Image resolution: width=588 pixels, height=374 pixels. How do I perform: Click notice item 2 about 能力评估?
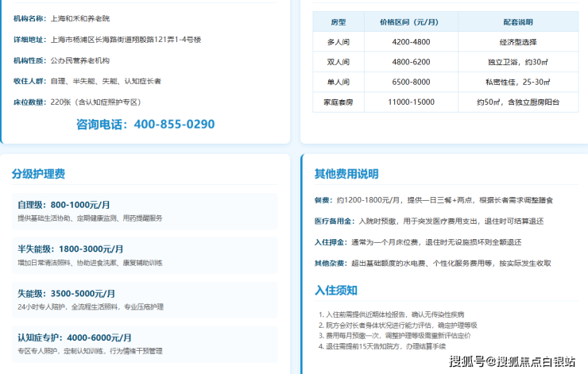point(398,326)
